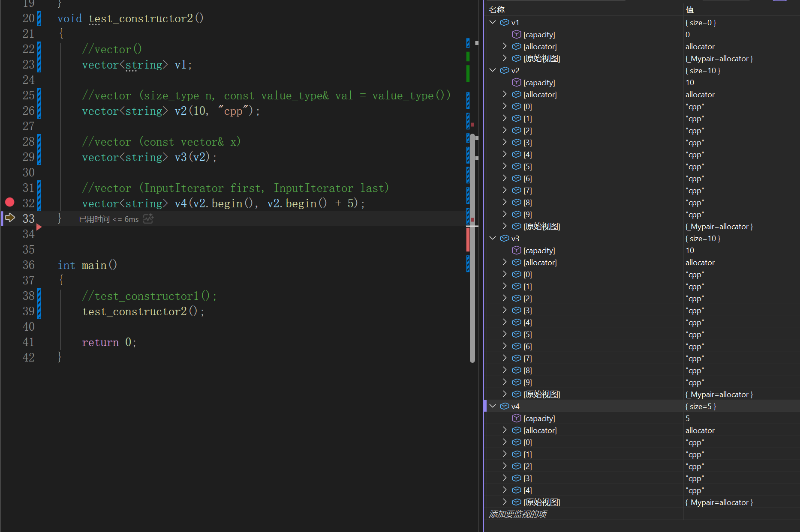Expand the [allocator] node under v1
Image resolution: width=800 pixels, height=532 pixels.
pos(505,46)
